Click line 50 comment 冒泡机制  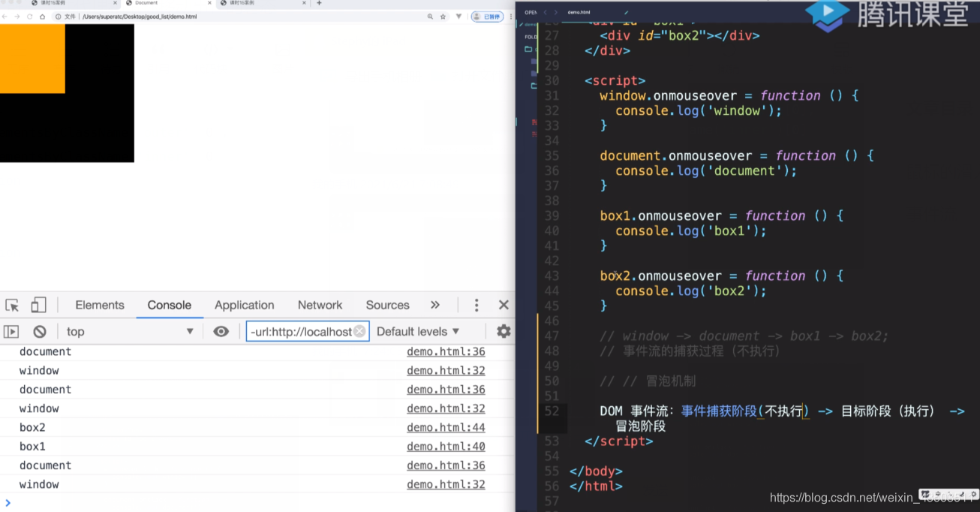click(648, 381)
